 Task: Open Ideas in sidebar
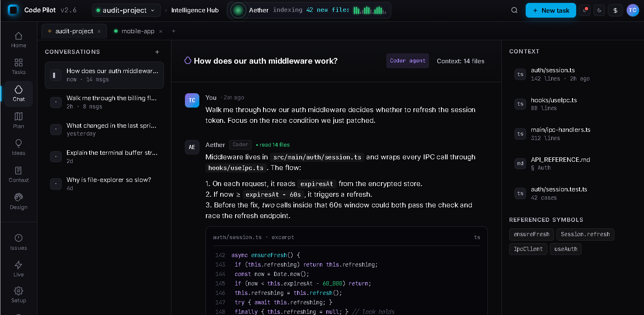click(x=18, y=147)
